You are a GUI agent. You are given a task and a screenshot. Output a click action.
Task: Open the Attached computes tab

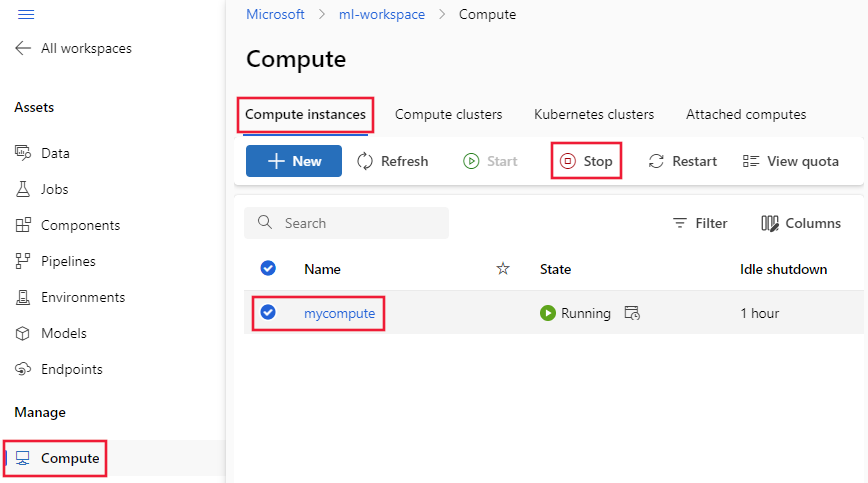coord(745,114)
